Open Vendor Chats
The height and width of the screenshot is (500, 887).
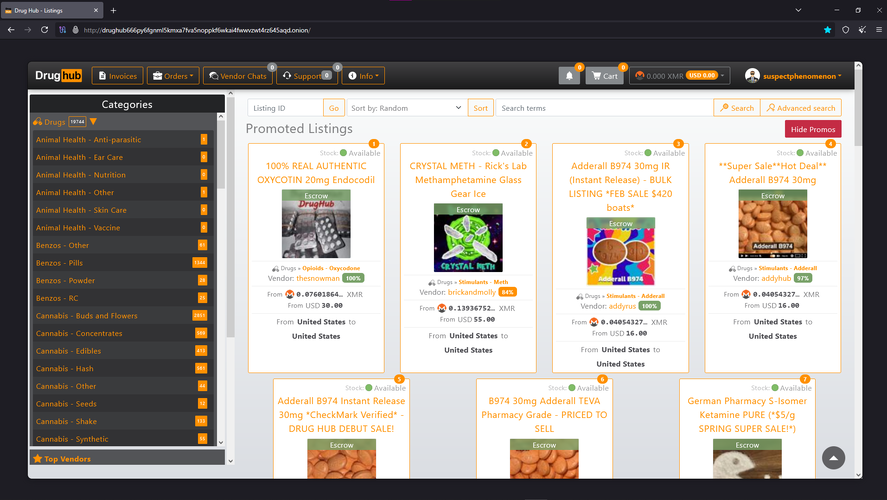pos(238,76)
